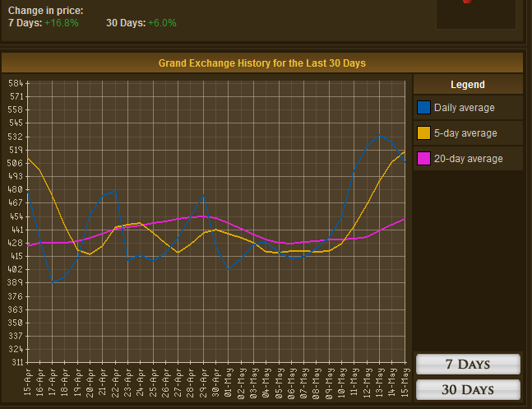
Task: Click the 441 value on the y-axis
Action: pyautogui.click(x=16, y=230)
